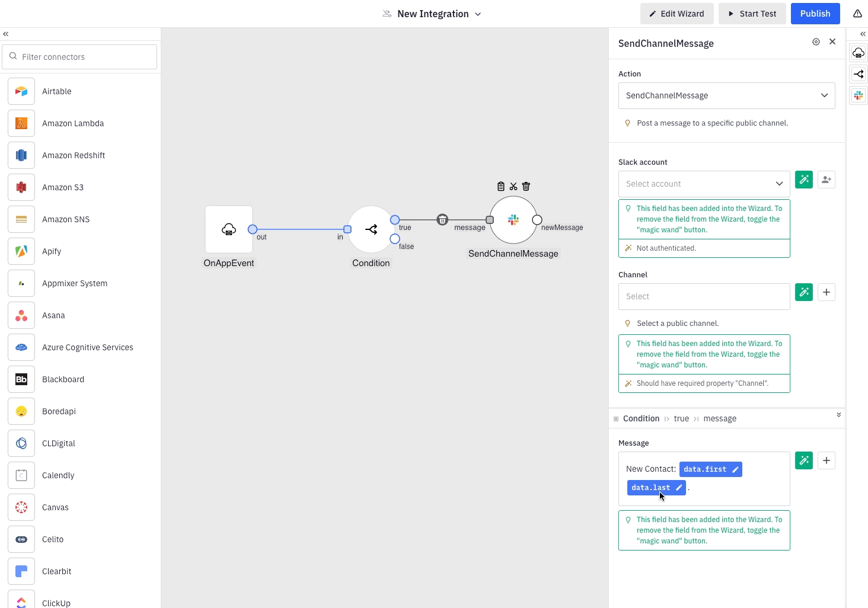
Task: Click the Publish button
Action: pos(815,14)
